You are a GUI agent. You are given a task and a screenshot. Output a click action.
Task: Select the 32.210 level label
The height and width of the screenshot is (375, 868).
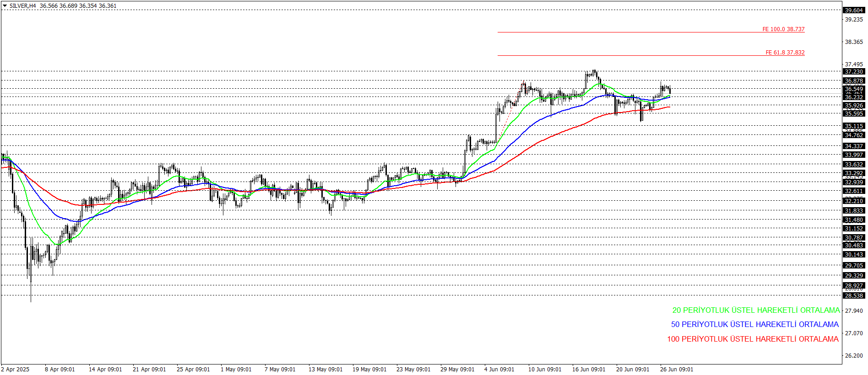click(x=854, y=201)
